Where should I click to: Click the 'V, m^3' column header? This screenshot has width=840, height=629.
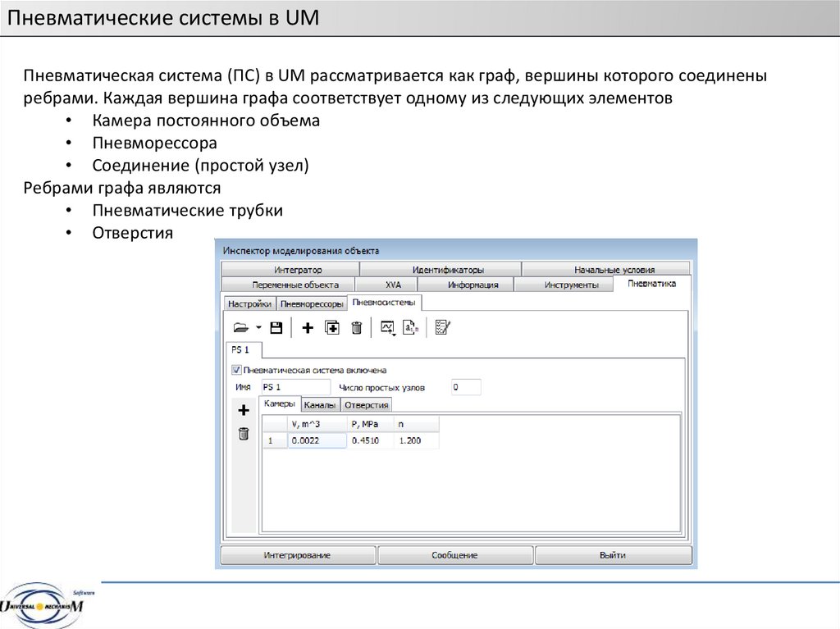point(317,424)
